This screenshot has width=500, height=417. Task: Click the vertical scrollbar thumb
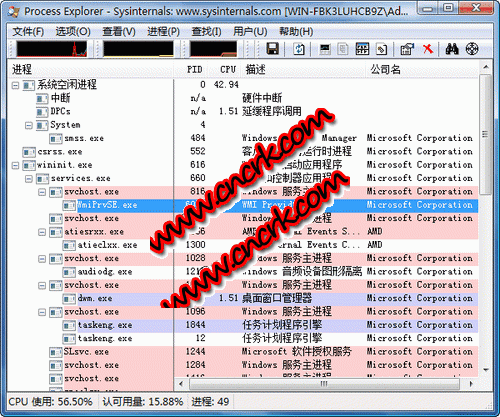click(485, 134)
